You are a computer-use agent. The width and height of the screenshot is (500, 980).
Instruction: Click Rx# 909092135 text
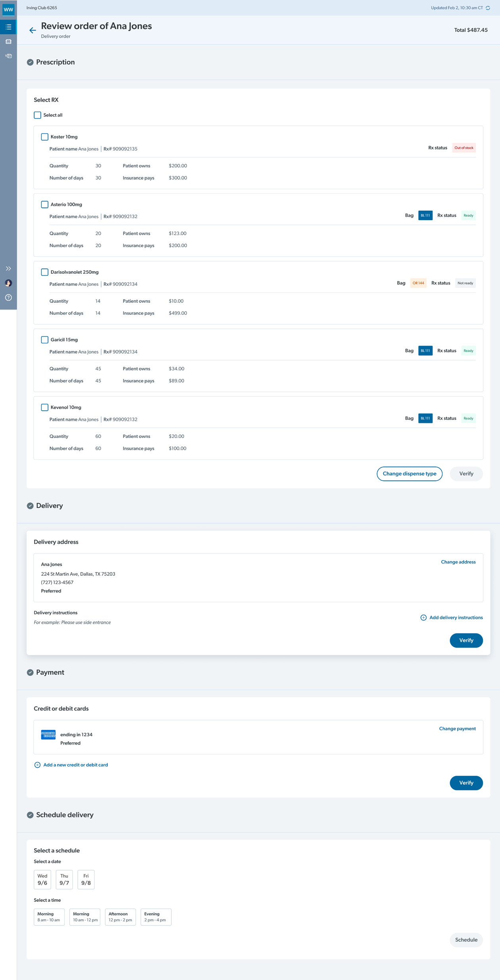(120, 149)
